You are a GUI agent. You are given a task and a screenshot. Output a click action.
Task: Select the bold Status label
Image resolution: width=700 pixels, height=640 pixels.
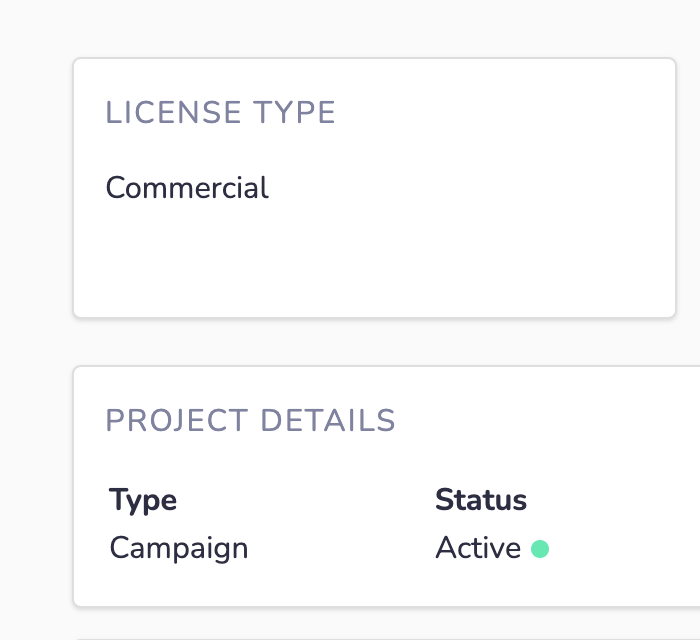[x=481, y=499]
